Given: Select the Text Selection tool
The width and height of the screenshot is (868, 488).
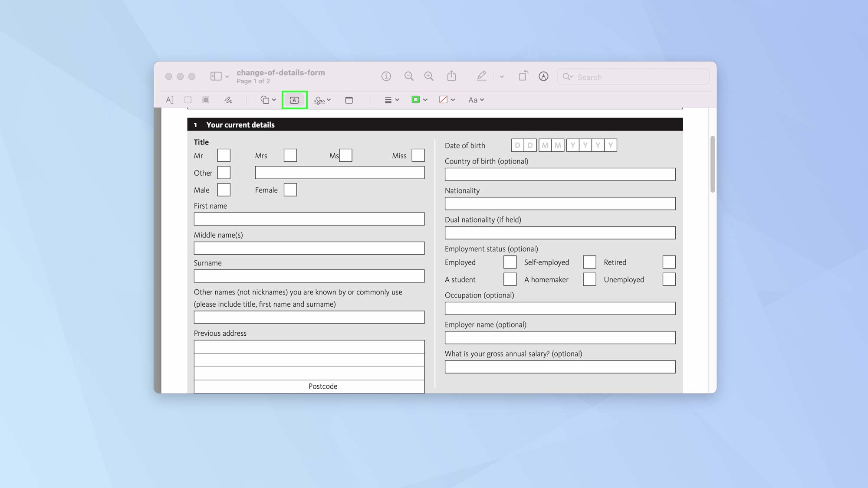Looking at the screenshot, I should pos(170,100).
